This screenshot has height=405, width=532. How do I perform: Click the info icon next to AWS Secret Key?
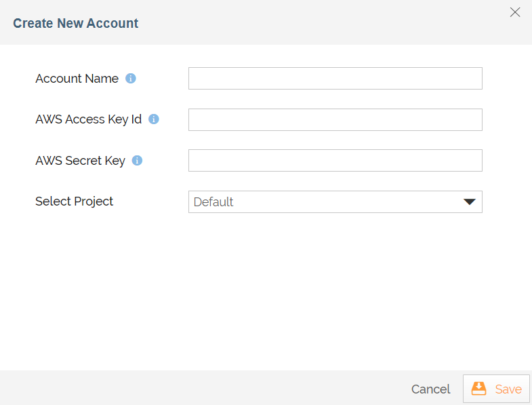(x=137, y=161)
